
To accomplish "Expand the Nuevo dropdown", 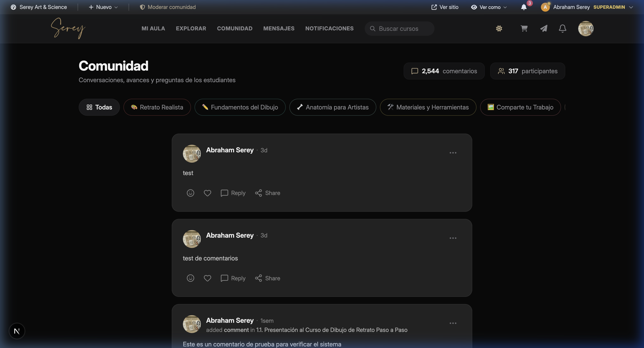I will (103, 7).
